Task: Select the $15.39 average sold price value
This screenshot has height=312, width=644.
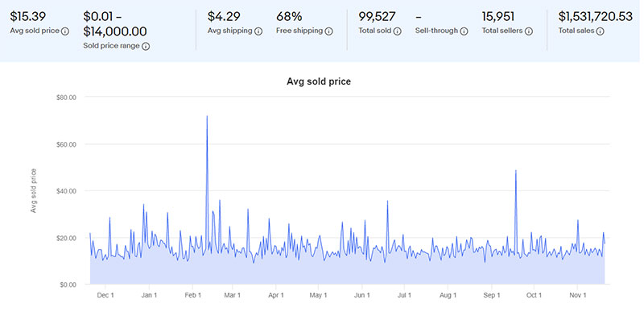Action: click(x=28, y=17)
